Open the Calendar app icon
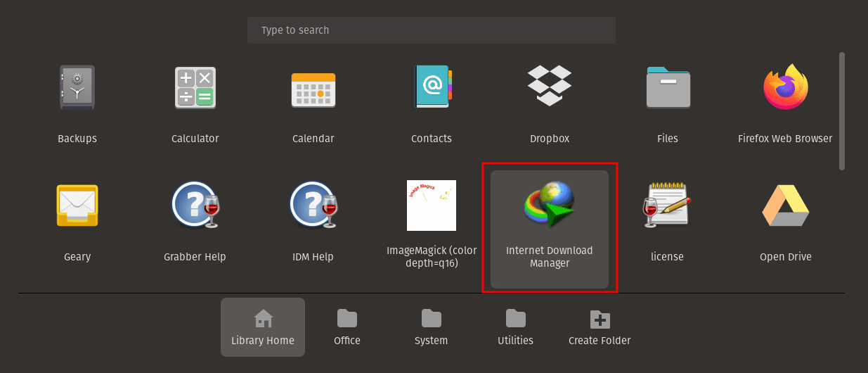 pos(313,89)
